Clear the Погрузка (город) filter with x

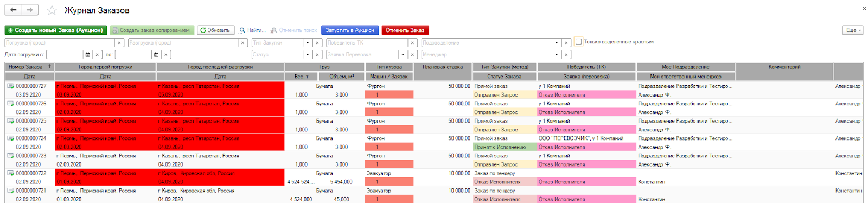pos(119,43)
